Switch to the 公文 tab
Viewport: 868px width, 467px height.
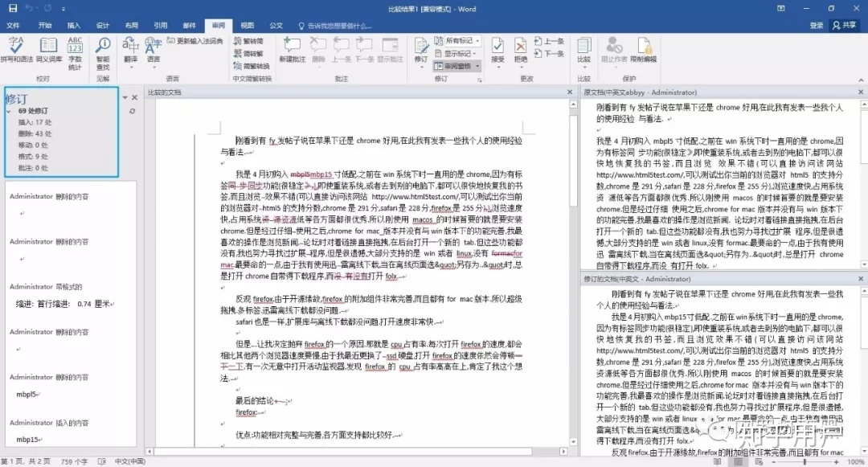click(276, 26)
